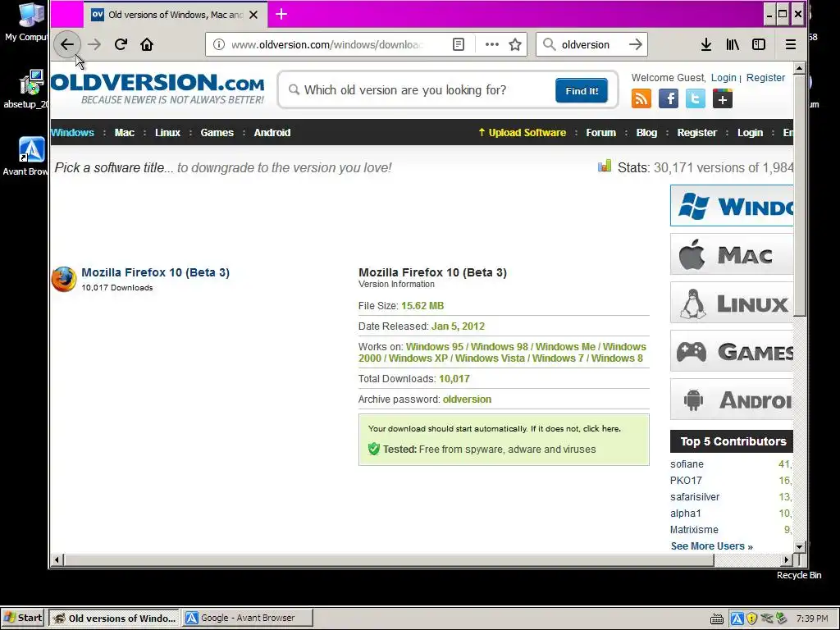Open contributor alpha1's profile
Viewport: 840px width, 630px height.
(x=686, y=514)
